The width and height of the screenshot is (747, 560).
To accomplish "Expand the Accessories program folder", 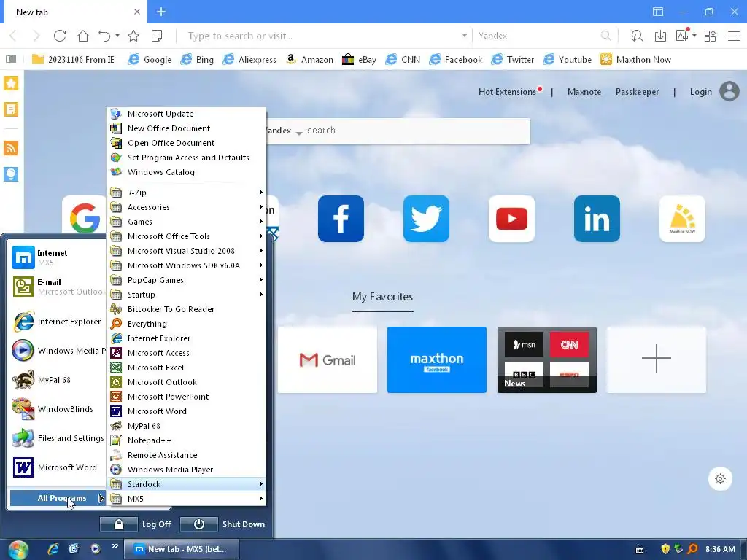I will [x=186, y=207].
